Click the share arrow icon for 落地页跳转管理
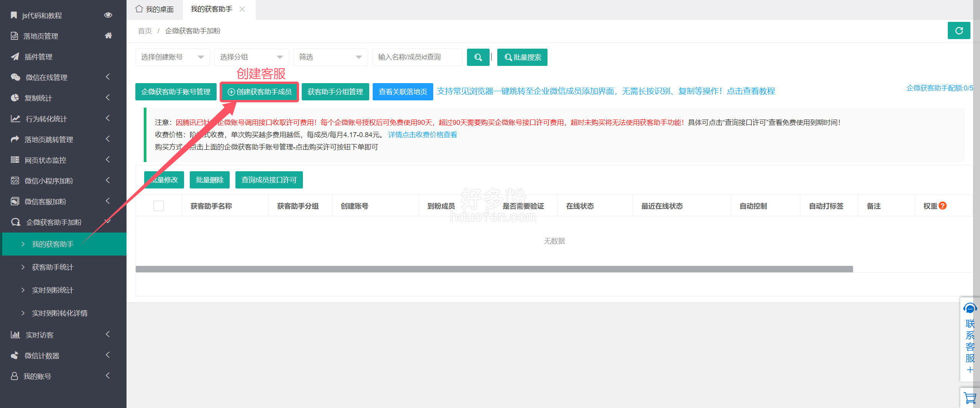980x408 pixels. [x=15, y=139]
